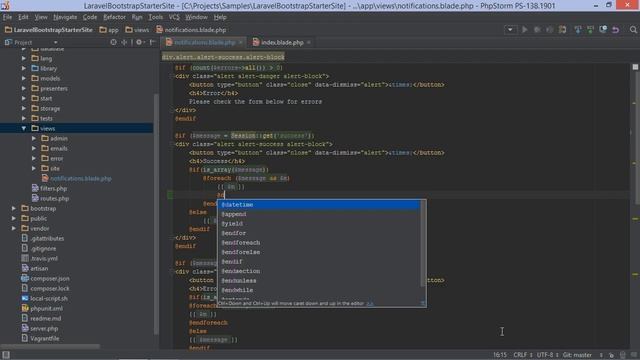Expand the models folder

(x=24, y=78)
